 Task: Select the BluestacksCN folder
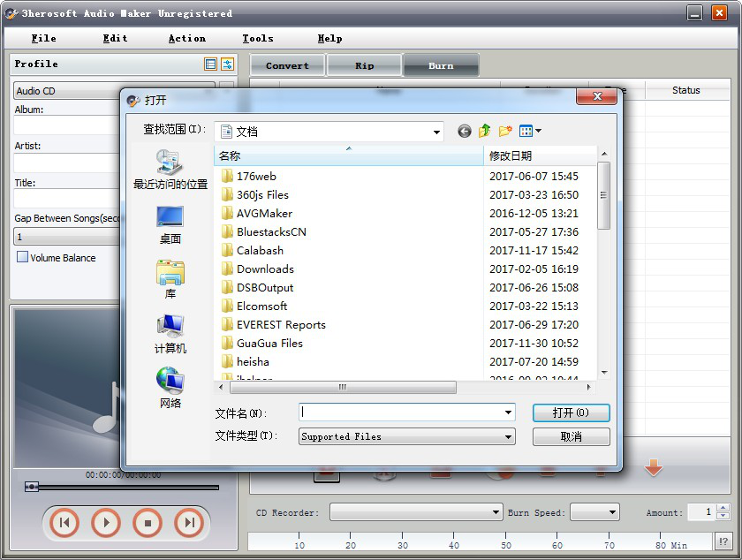(x=271, y=232)
